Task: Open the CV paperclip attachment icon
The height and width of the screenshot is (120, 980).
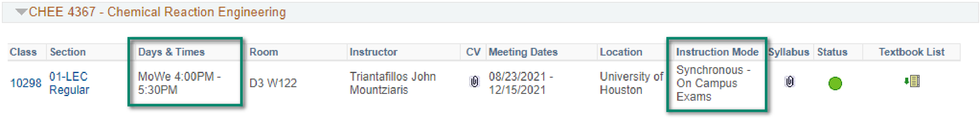Action: 474,82
